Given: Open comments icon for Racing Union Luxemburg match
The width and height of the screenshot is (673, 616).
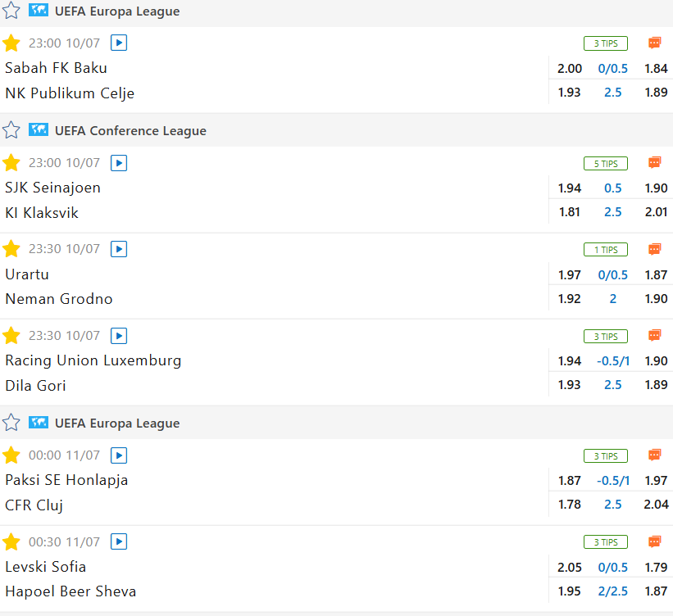Looking at the screenshot, I should (654, 336).
